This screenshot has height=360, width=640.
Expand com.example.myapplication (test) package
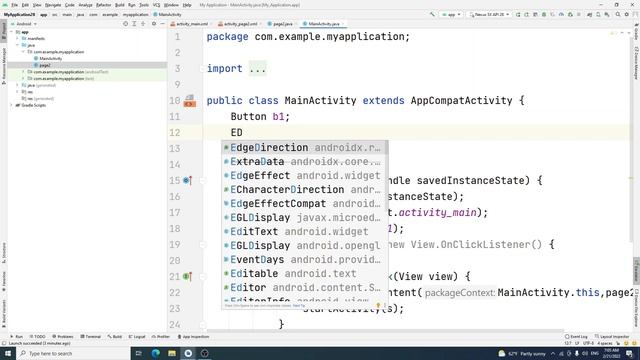(23, 78)
